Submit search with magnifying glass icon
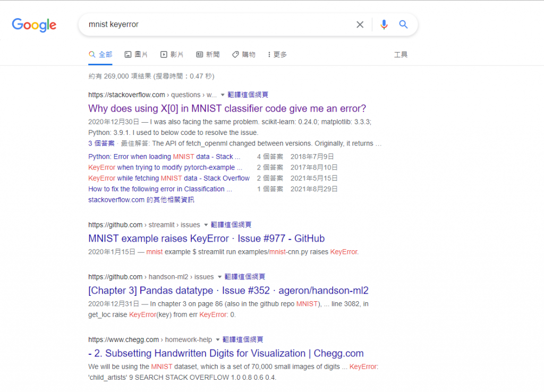The width and height of the screenshot is (544, 392). click(x=403, y=24)
